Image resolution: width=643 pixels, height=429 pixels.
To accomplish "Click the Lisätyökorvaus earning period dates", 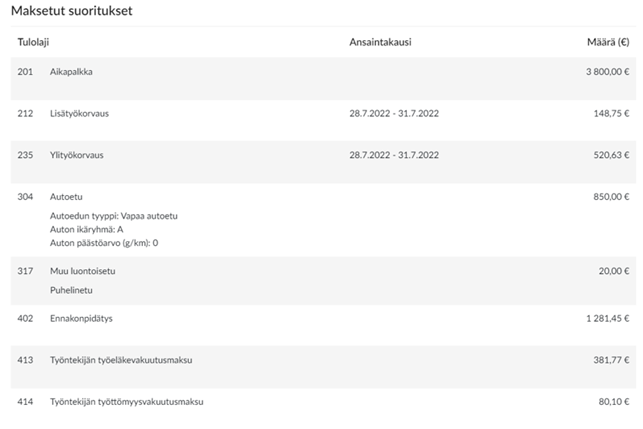I will (394, 113).
